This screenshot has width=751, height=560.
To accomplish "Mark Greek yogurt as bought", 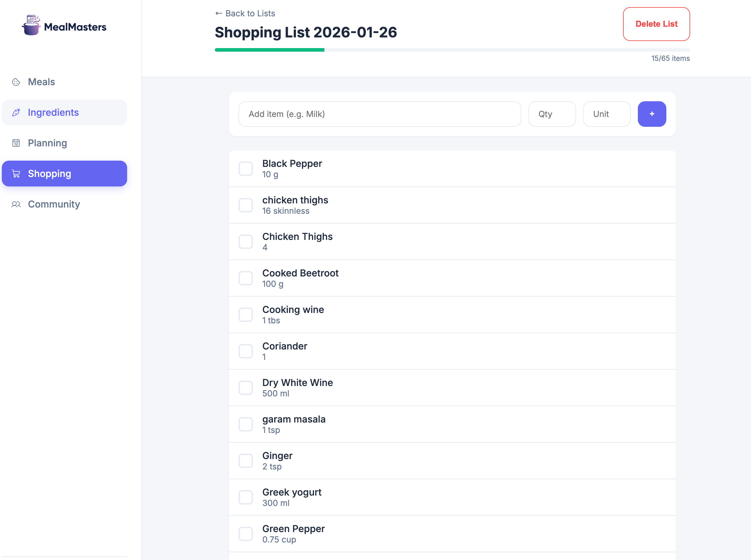I will tap(245, 497).
